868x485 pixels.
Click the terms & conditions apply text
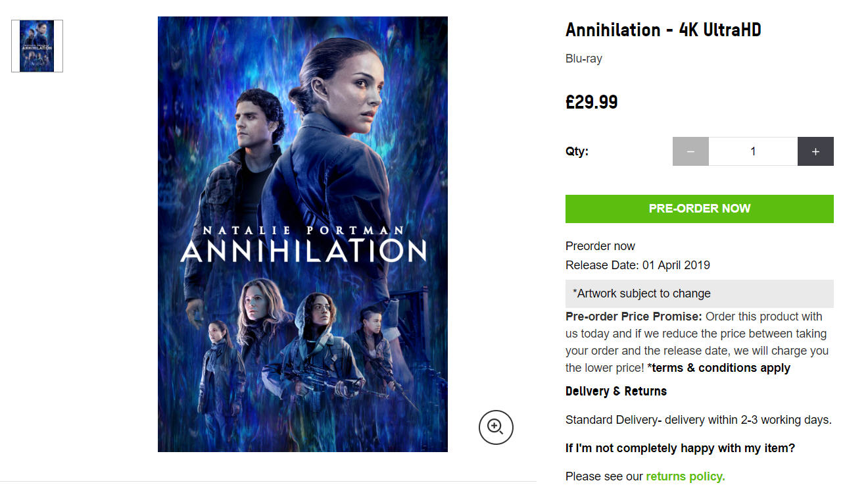click(719, 368)
